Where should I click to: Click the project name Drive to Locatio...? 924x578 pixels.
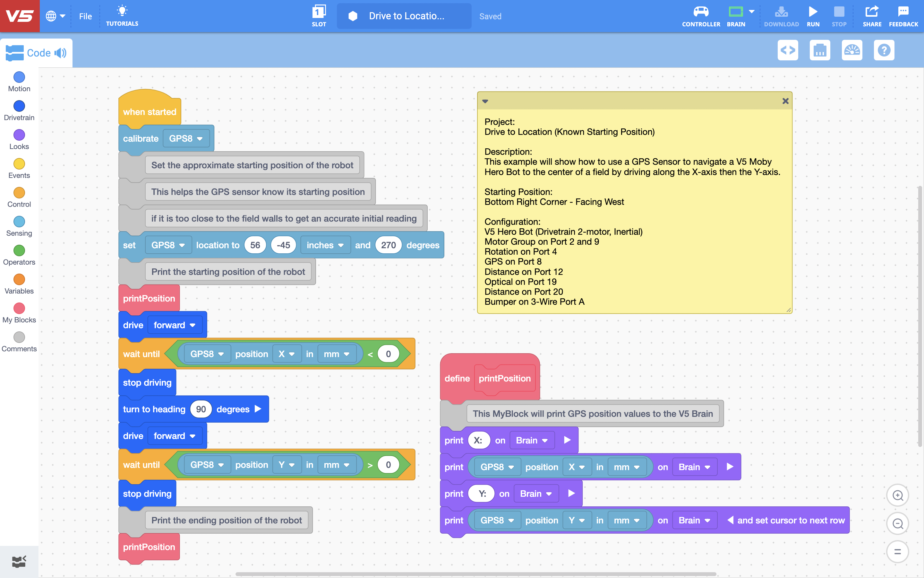tap(404, 16)
